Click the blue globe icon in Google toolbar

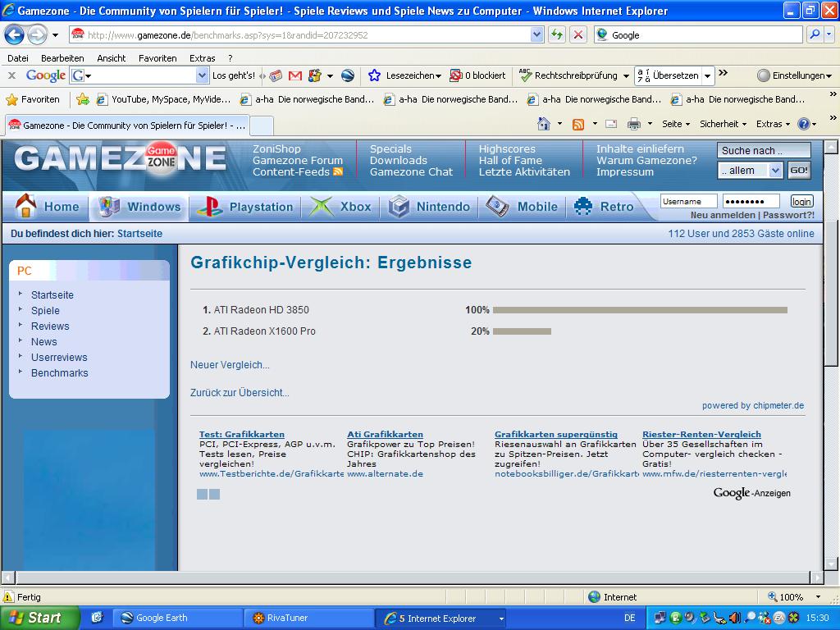point(348,76)
